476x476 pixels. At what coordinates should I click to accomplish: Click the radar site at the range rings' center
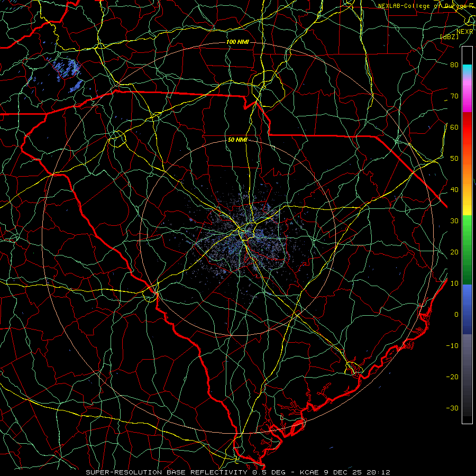click(239, 237)
